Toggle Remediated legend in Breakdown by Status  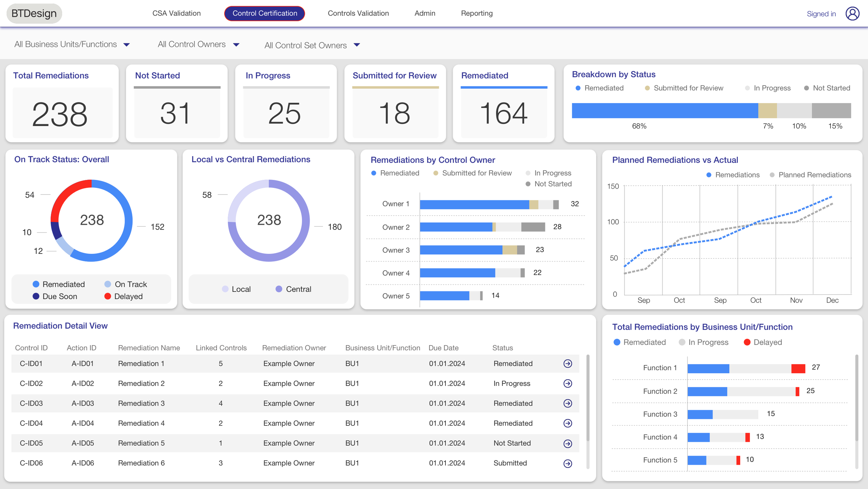tap(600, 88)
